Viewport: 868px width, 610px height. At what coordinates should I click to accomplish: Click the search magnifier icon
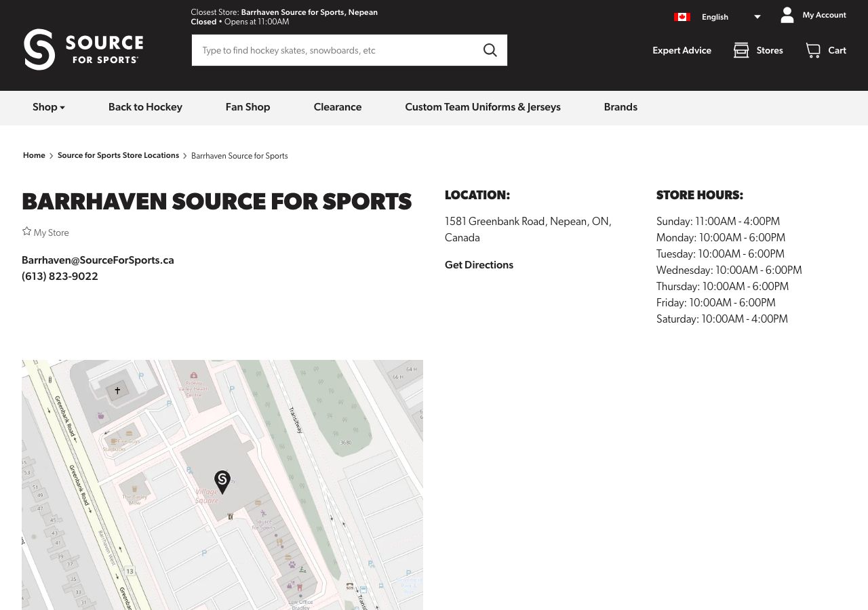(490, 50)
